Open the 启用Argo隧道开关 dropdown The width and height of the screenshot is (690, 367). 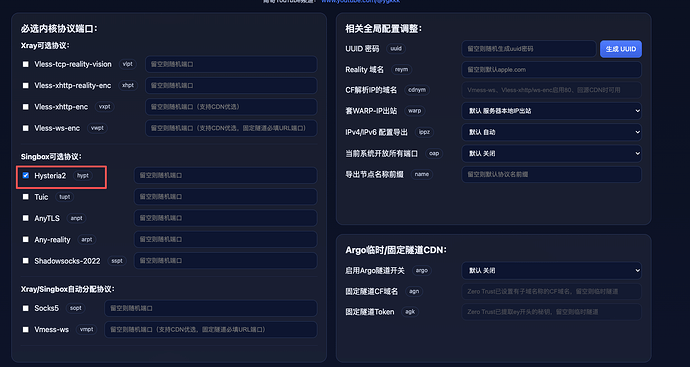[551, 270]
